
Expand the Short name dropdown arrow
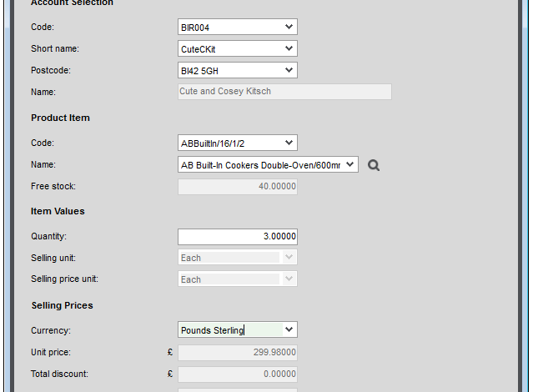[289, 48]
